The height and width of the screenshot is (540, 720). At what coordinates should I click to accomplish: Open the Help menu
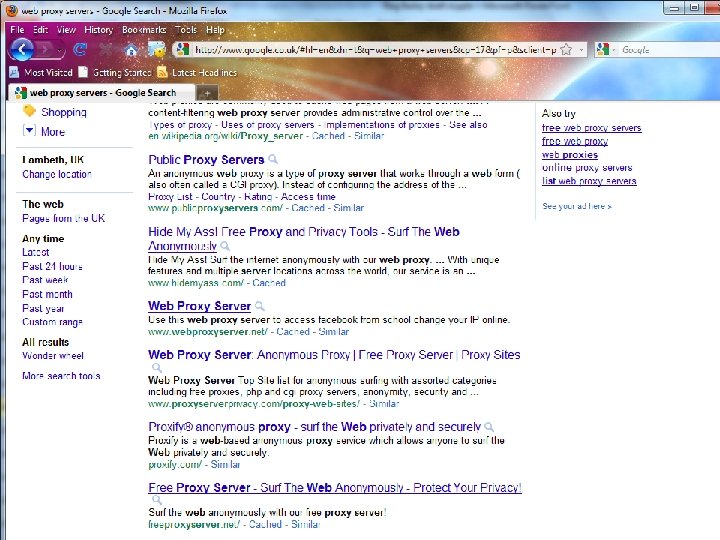point(215,30)
